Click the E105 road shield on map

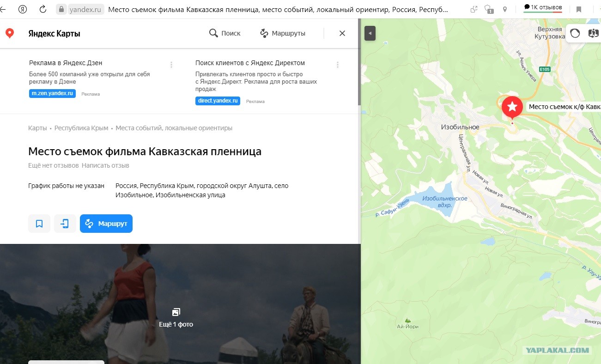pyautogui.click(x=545, y=70)
